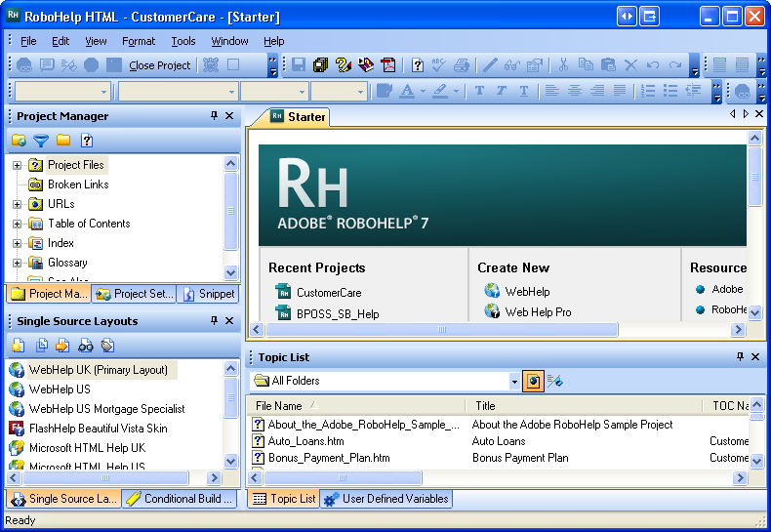Image resolution: width=771 pixels, height=532 pixels.
Task: Click the Topic List horizontal scrollbar thumb
Action: pos(343,477)
